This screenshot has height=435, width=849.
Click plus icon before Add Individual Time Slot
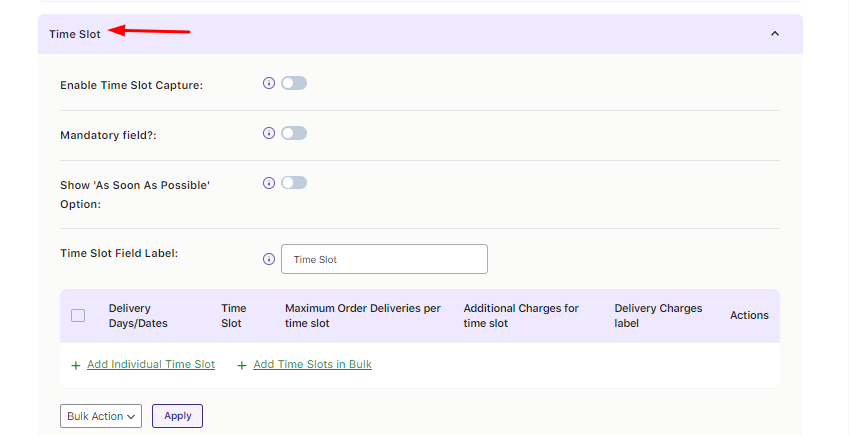76,365
